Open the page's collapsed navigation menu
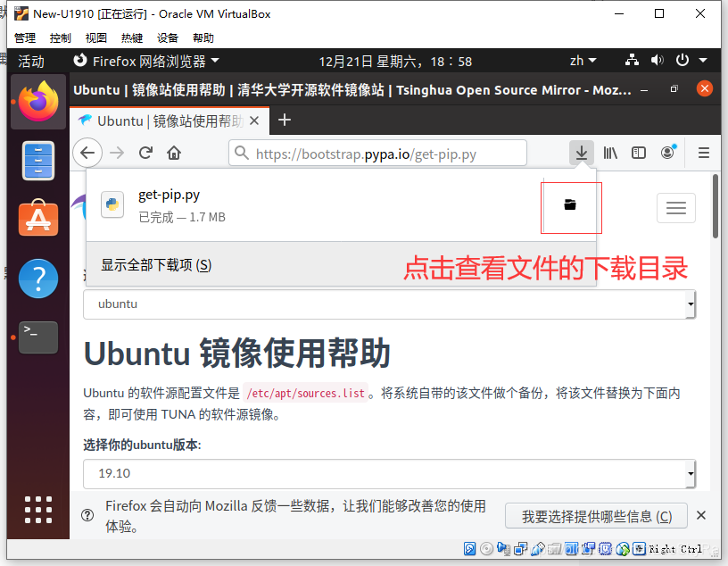Viewport: 728px width, 566px height. coord(676,208)
